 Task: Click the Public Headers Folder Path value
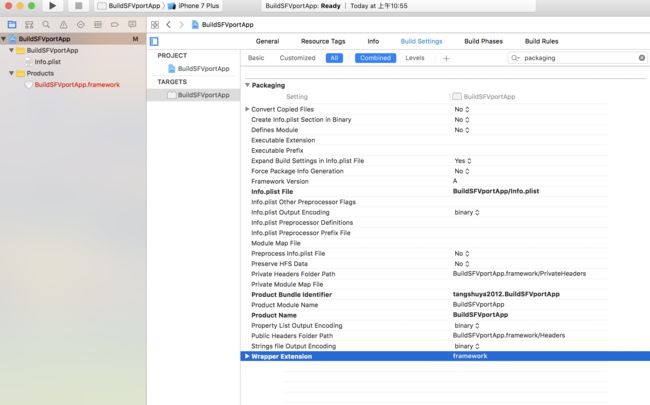[509, 335]
